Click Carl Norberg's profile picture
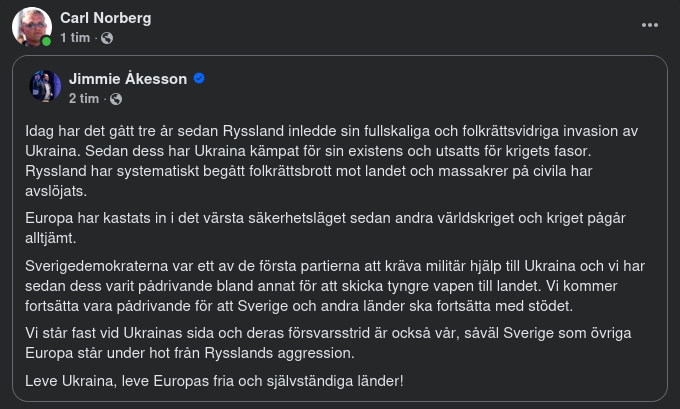680x409 pixels. coord(31,26)
